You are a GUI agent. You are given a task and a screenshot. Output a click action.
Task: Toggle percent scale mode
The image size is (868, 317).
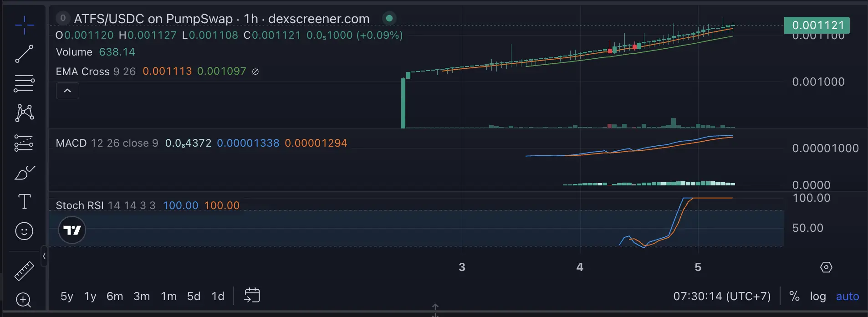(794, 296)
